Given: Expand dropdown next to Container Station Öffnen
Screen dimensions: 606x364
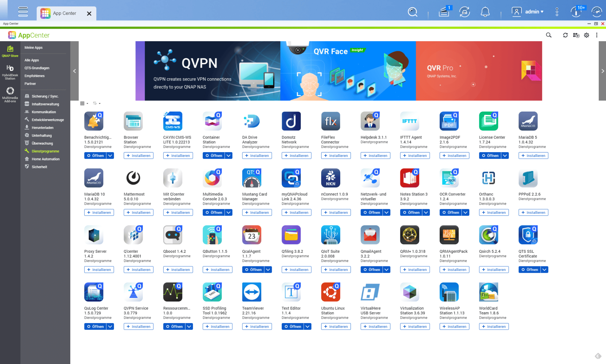Looking at the screenshot, I should pyautogui.click(x=229, y=155).
